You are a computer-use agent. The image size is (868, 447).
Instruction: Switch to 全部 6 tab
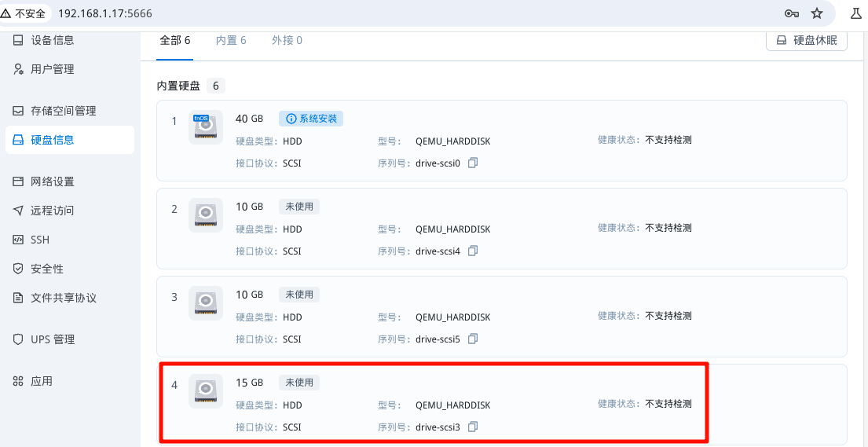click(x=175, y=40)
